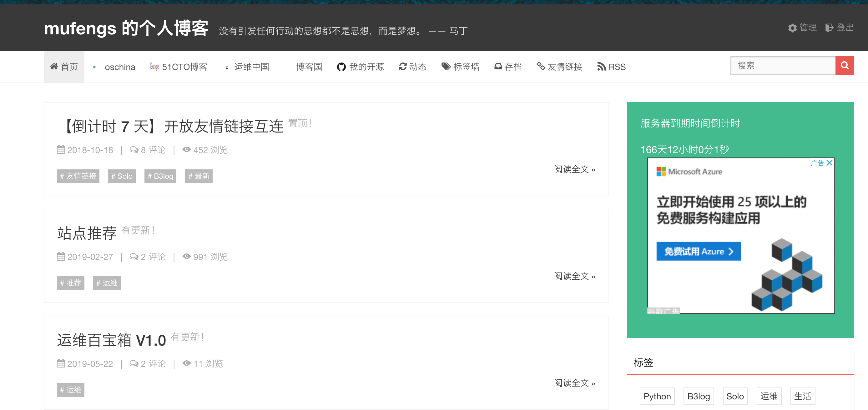Image resolution: width=868 pixels, height=410 pixels.
Task: Go to 标签墙 tag wall
Action: pos(460,67)
